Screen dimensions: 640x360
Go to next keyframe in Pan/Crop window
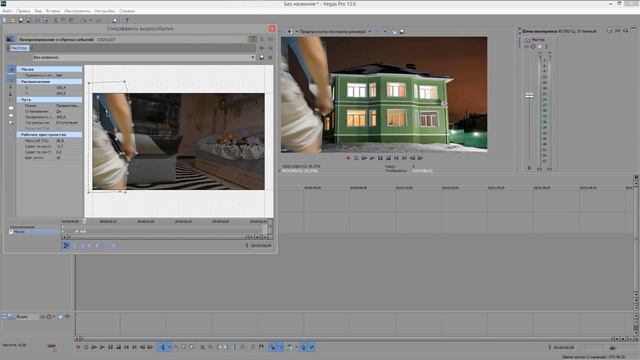tap(90, 245)
